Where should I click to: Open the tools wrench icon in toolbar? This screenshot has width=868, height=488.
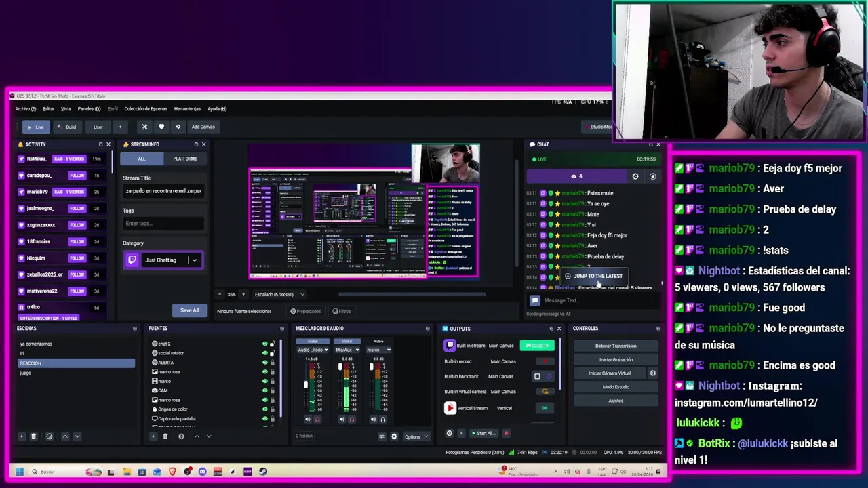point(144,127)
